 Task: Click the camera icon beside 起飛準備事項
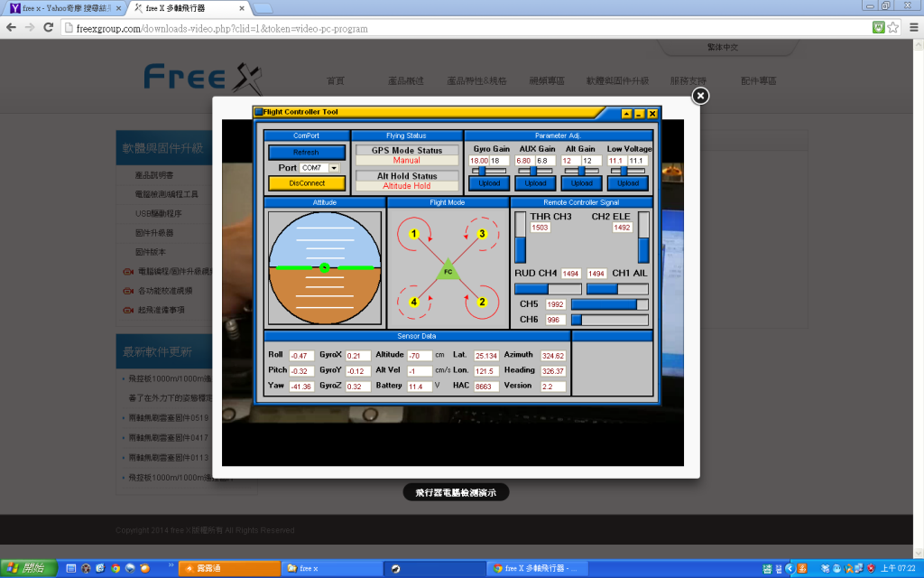pos(128,311)
